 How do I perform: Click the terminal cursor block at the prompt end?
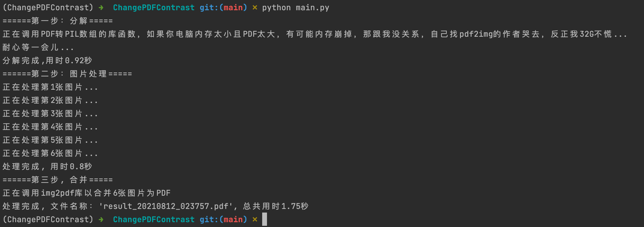click(265, 219)
